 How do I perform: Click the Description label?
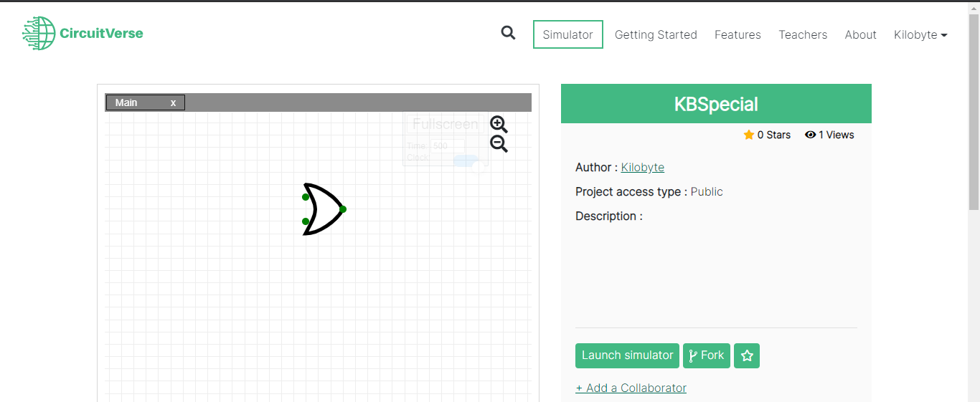coord(609,216)
